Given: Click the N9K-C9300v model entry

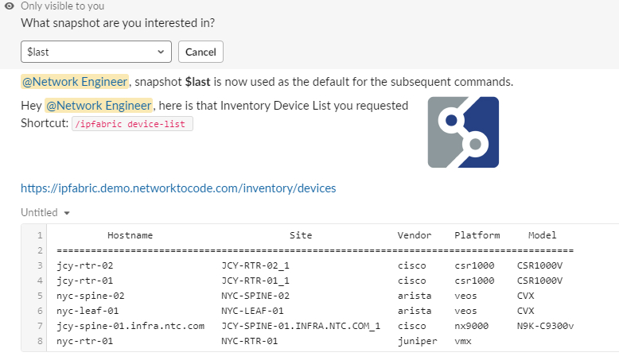Looking at the screenshot, I should point(545,326).
